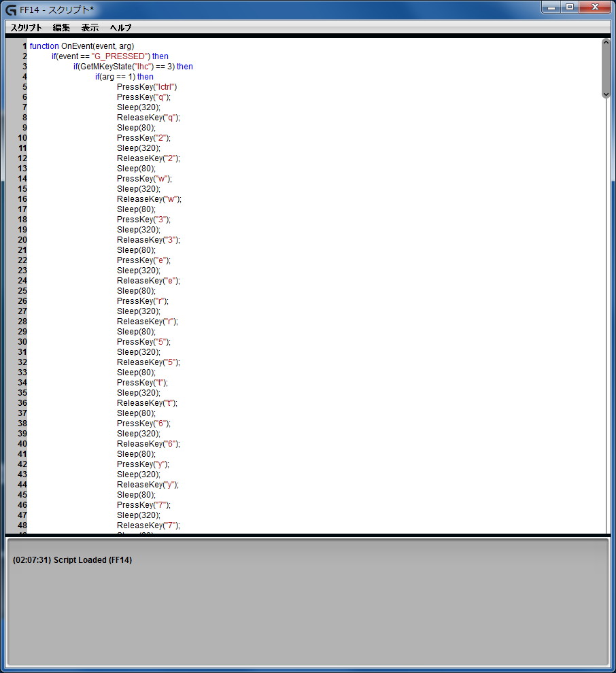Open the 編集 menu
The height and width of the screenshot is (673, 616).
[x=61, y=28]
